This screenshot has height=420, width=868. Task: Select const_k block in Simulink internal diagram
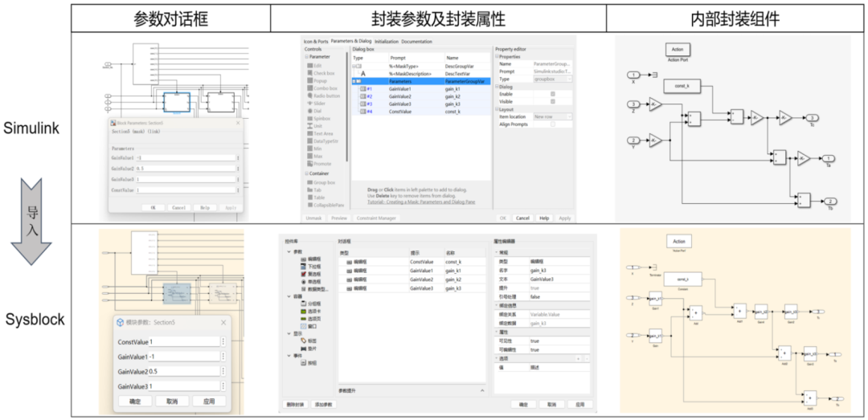click(682, 86)
